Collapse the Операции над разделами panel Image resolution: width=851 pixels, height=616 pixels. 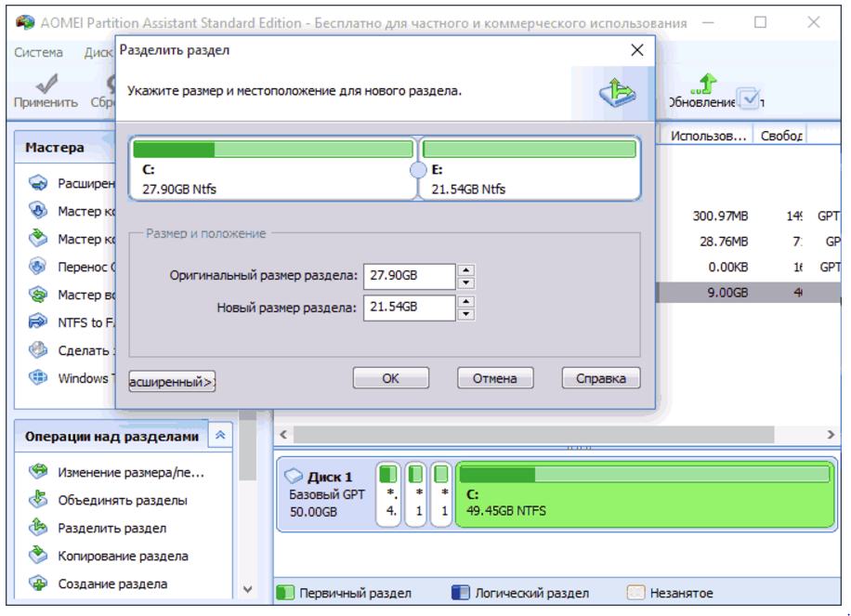(x=220, y=435)
